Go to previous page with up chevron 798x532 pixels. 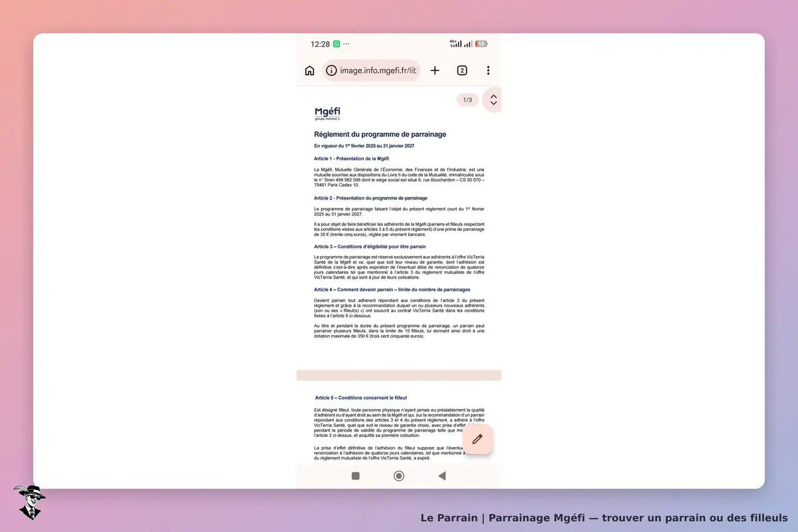493,96
